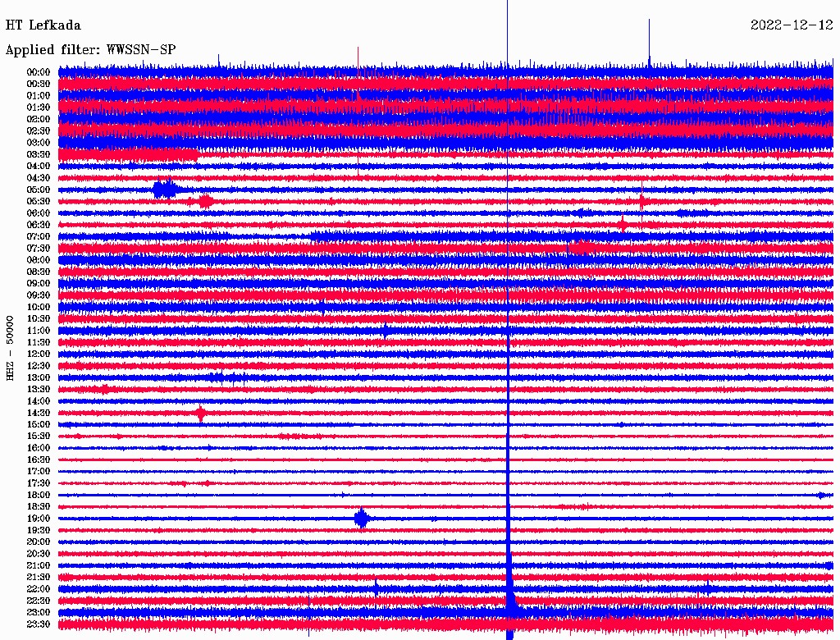Click the 06:30 time label

39,225
